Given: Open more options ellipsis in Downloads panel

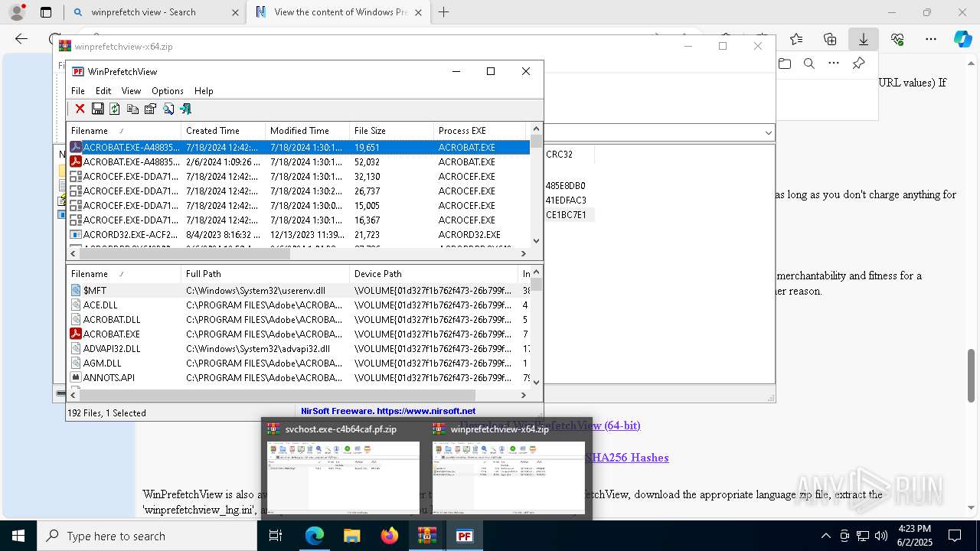Looking at the screenshot, I should click(834, 64).
